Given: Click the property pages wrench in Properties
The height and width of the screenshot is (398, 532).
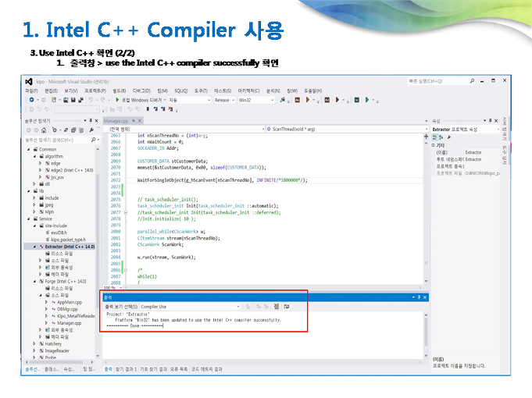Looking at the screenshot, I should (449, 137).
